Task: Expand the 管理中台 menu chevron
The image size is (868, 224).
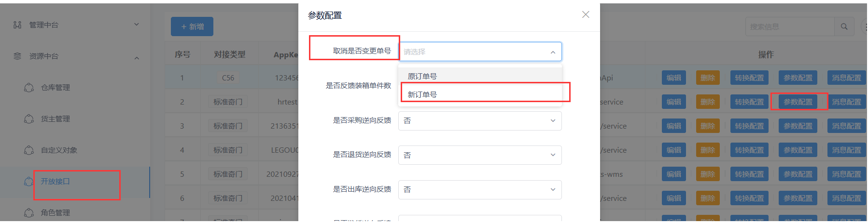Action: click(x=137, y=25)
